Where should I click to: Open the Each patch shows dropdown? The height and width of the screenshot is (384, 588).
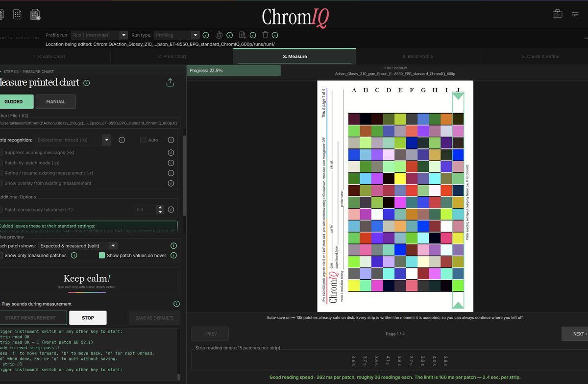pyautogui.click(x=77, y=246)
